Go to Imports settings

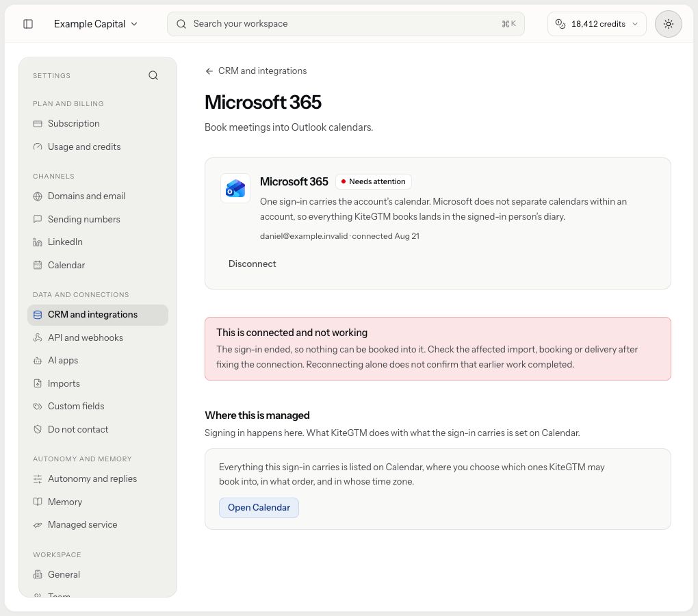click(x=97, y=384)
